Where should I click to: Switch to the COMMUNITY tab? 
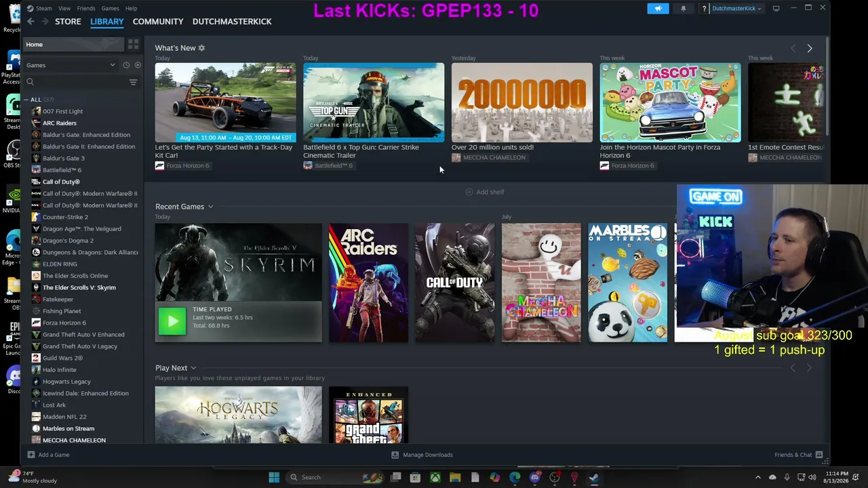pos(158,22)
